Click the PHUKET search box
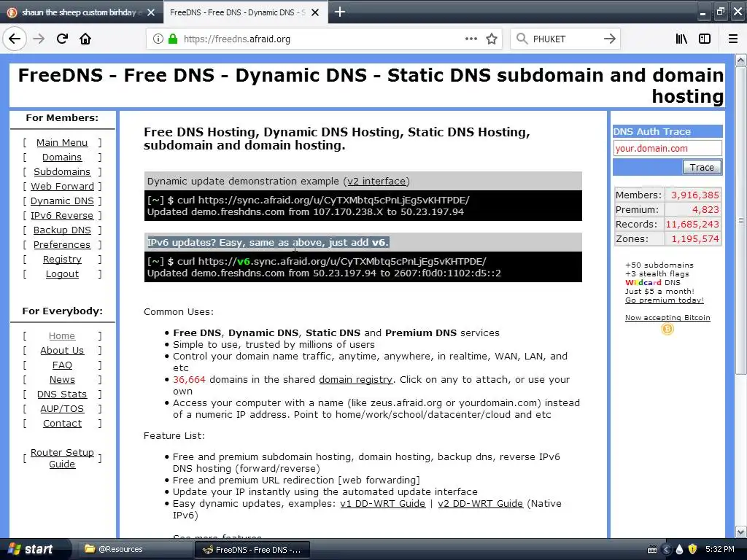Screen dimensions: 747x560 click(565, 39)
